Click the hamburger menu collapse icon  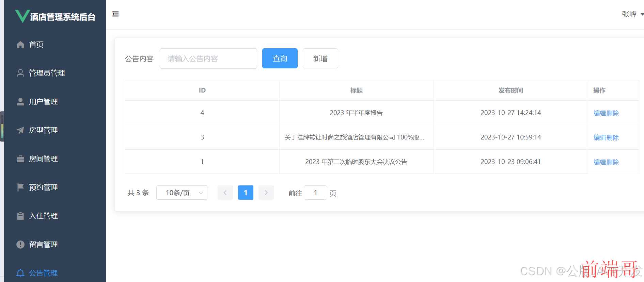pyautogui.click(x=115, y=14)
